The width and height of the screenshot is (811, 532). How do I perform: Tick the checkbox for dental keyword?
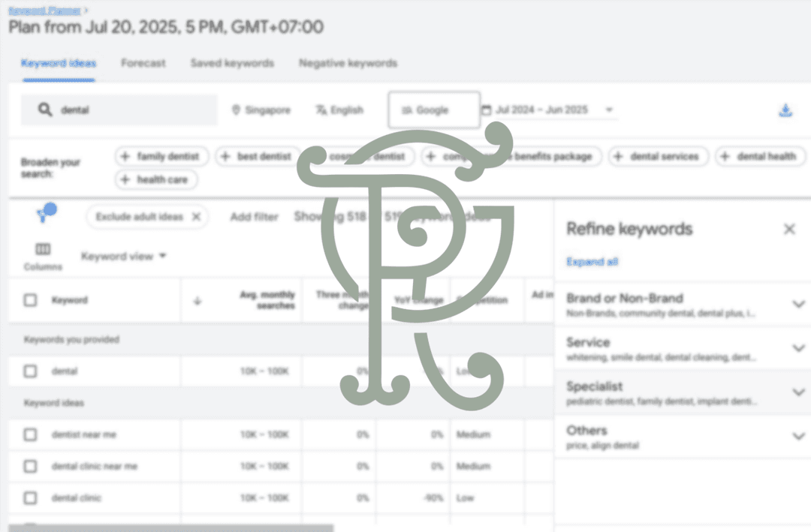(x=31, y=371)
